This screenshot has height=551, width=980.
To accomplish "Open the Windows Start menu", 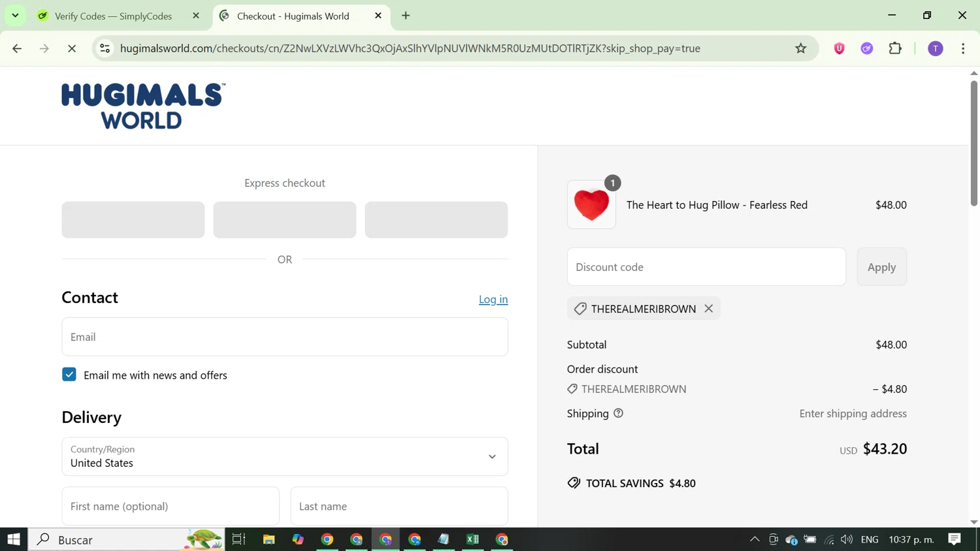I will tap(14, 539).
